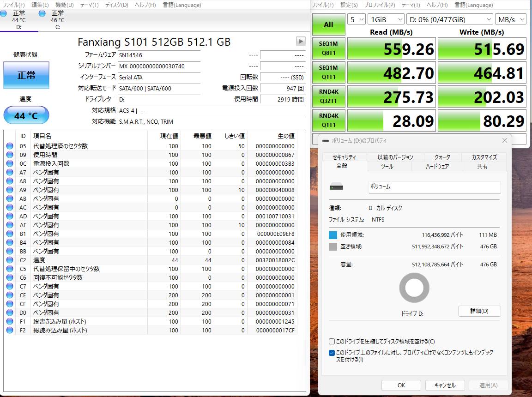532x397 pixels.
Task: Click the blue used-space color swatch
Action: (x=333, y=235)
